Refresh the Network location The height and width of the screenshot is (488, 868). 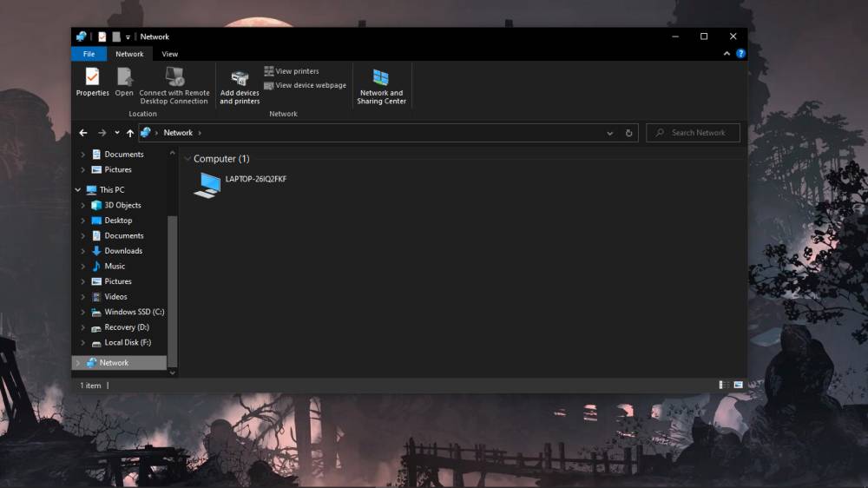[628, 133]
